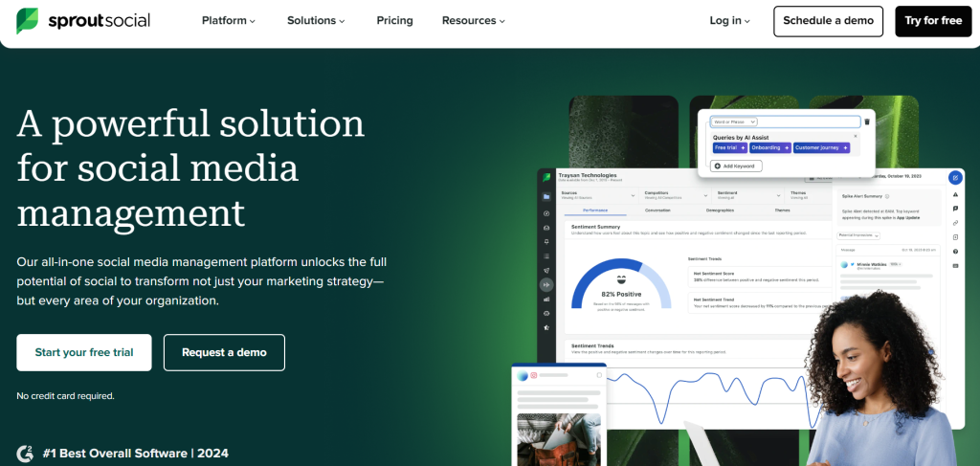Open the Log in dropdown
The image size is (980, 466).
(x=729, y=21)
